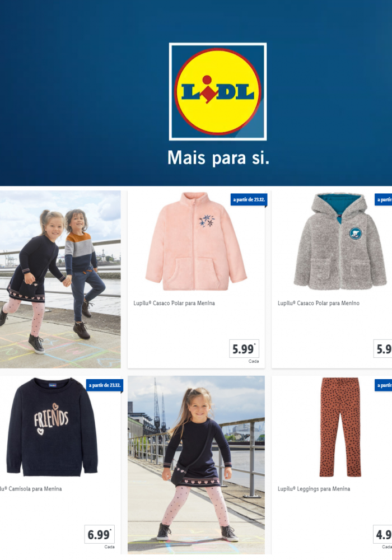392x560 pixels.
Task: Click the blue date badge on gray jacket
Action: pos(384,200)
